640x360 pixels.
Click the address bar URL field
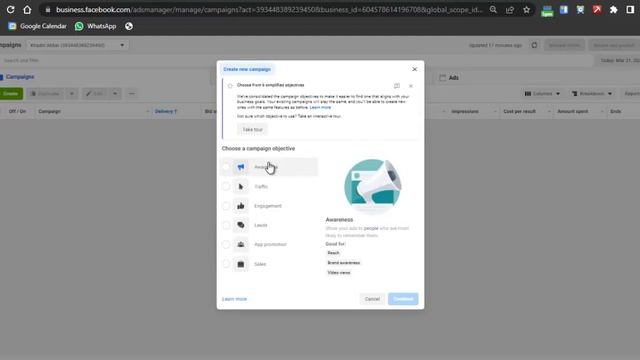point(269,9)
